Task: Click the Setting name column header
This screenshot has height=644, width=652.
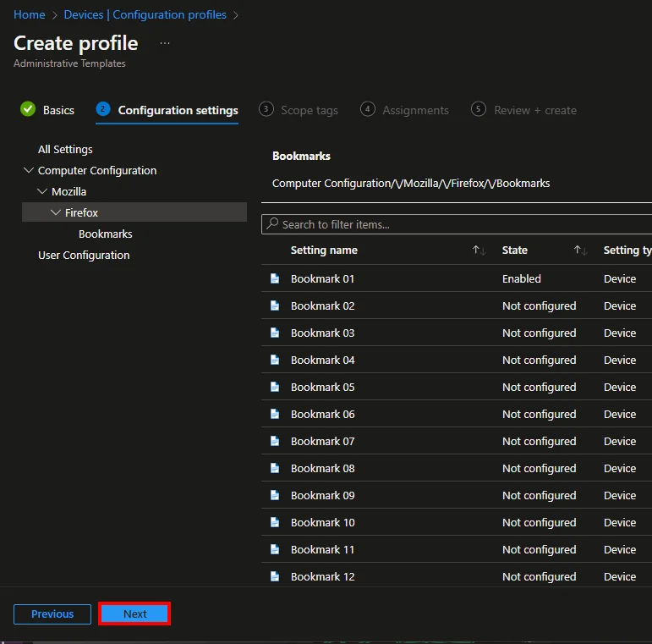Action: tap(324, 250)
